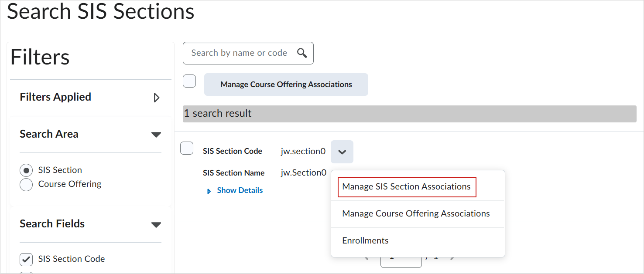Click the search magnifying glass icon
The width and height of the screenshot is (644, 274).
click(302, 52)
